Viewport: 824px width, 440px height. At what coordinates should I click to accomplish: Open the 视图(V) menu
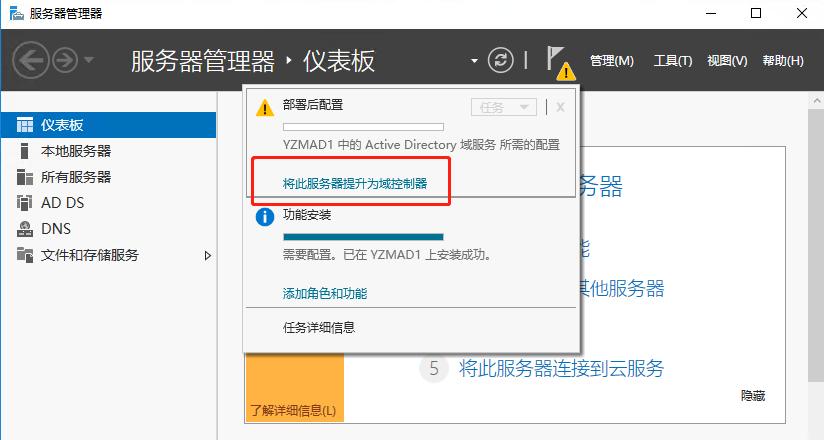pos(727,61)
